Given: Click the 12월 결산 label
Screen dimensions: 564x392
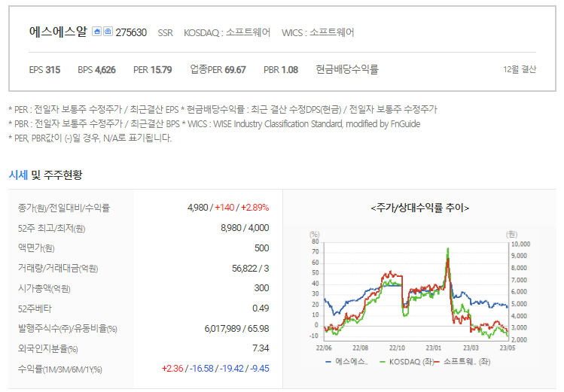Looking at the screenshot, I should [x=520, y=69].
